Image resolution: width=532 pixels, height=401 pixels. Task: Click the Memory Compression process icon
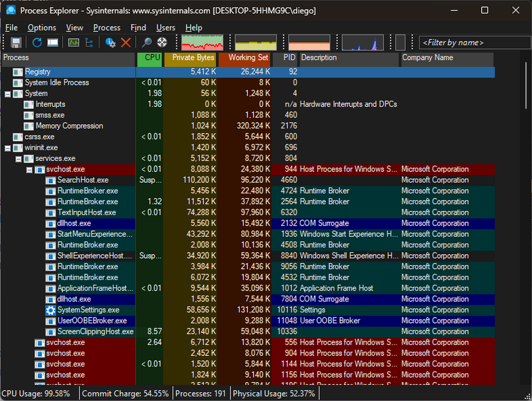click(29, 126)
